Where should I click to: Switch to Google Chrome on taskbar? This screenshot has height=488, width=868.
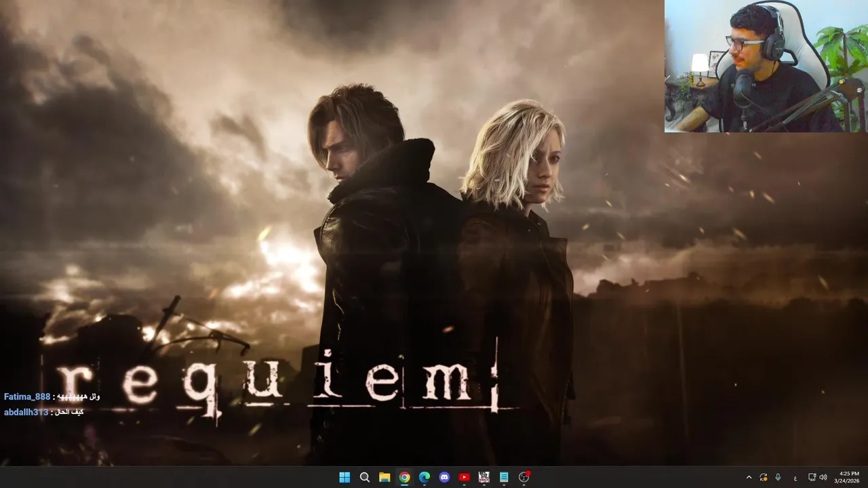(x=404, y=477)
